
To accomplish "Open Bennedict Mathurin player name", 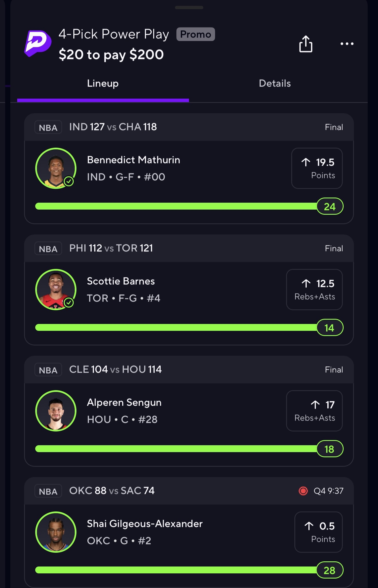I will point(133,160).
